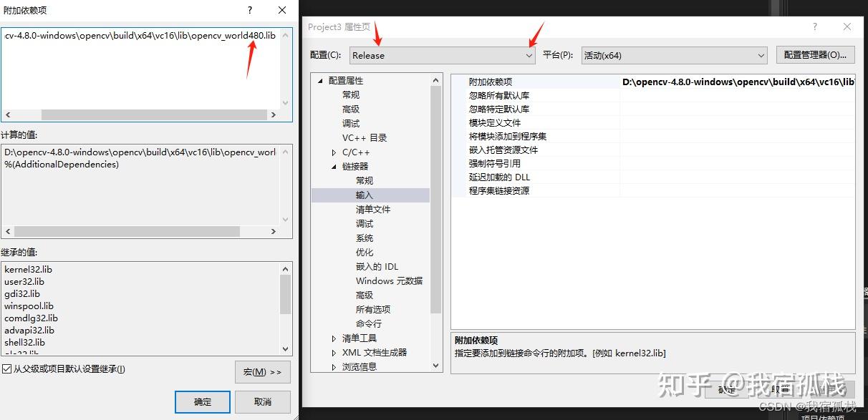
Task: Click the 确定 button on 附加依赖项 dialog
Action: [202, 402]
